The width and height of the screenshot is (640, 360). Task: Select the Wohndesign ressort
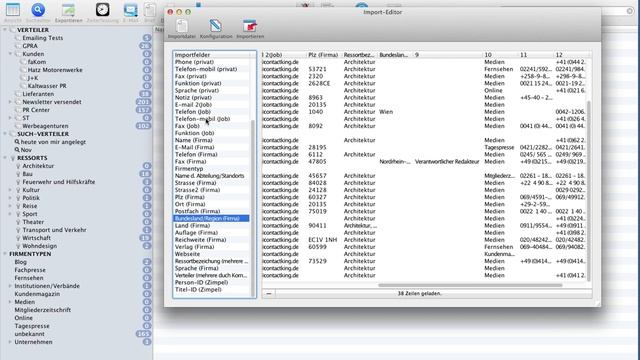(x=40, y=246)
